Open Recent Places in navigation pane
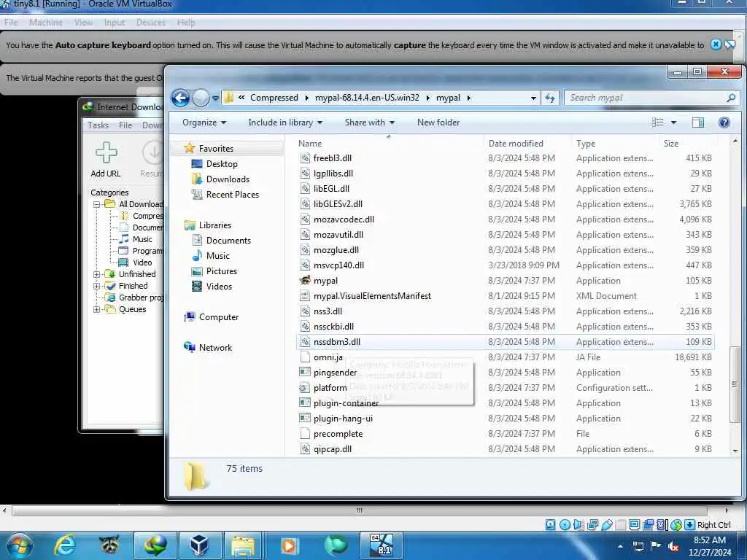This screenshot has width=747, height=560. point(225,194)
